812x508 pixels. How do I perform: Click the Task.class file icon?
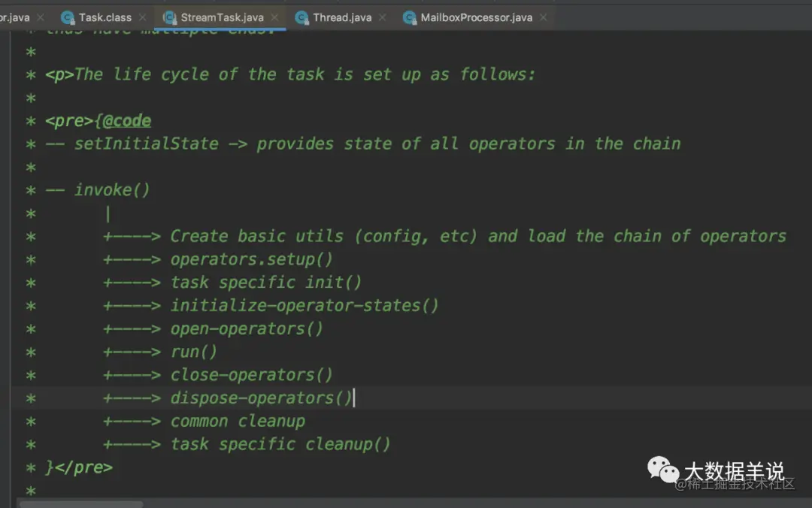tap(68, 18)
